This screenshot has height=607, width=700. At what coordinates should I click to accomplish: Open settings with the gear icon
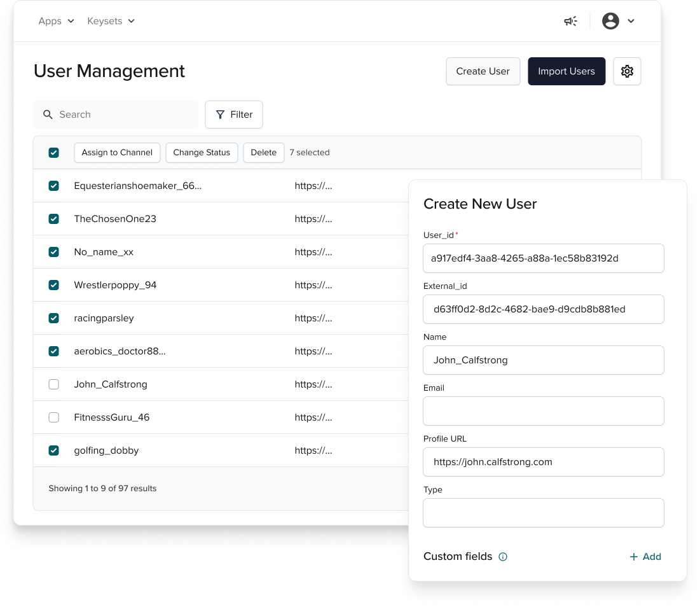coord(627,71)
